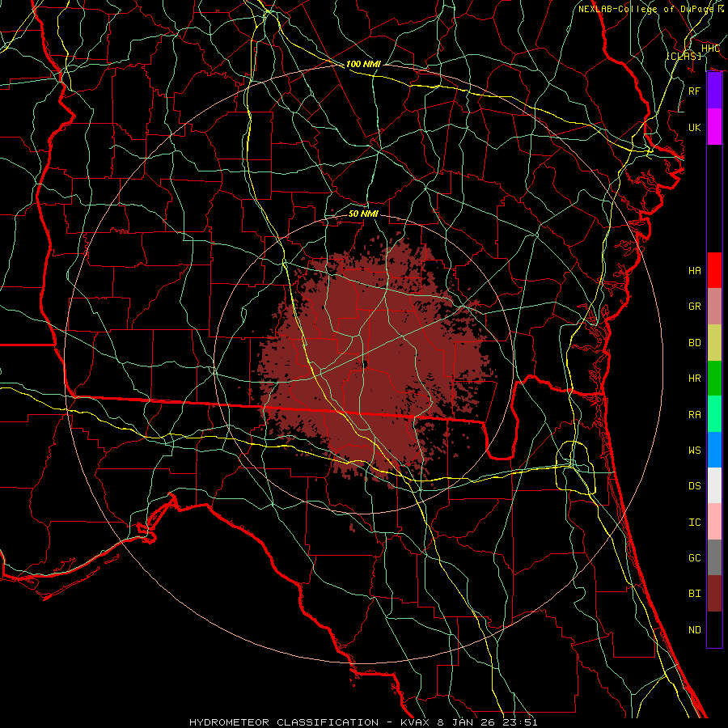Click the magenta UK color swatch

(x=714, y=127)
